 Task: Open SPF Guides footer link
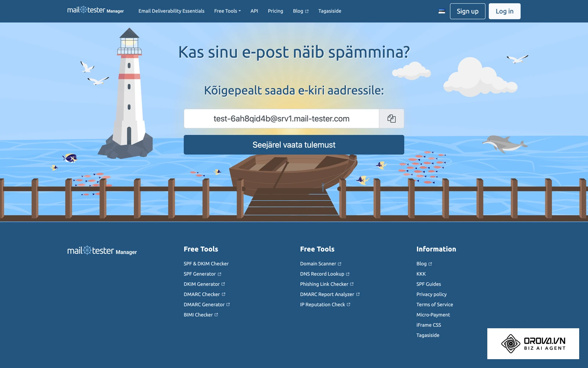click(x=429, y=284)
